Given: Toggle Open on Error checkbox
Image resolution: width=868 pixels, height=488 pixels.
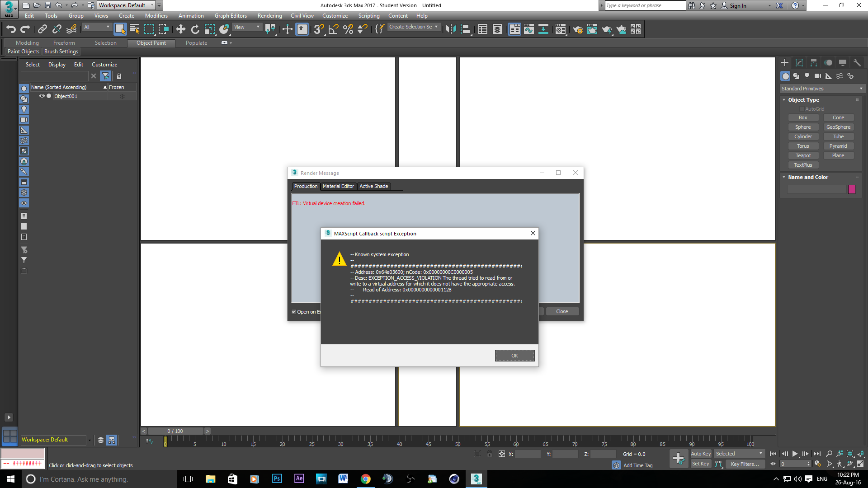Looking at the screenshot, I should coord(294,312).
